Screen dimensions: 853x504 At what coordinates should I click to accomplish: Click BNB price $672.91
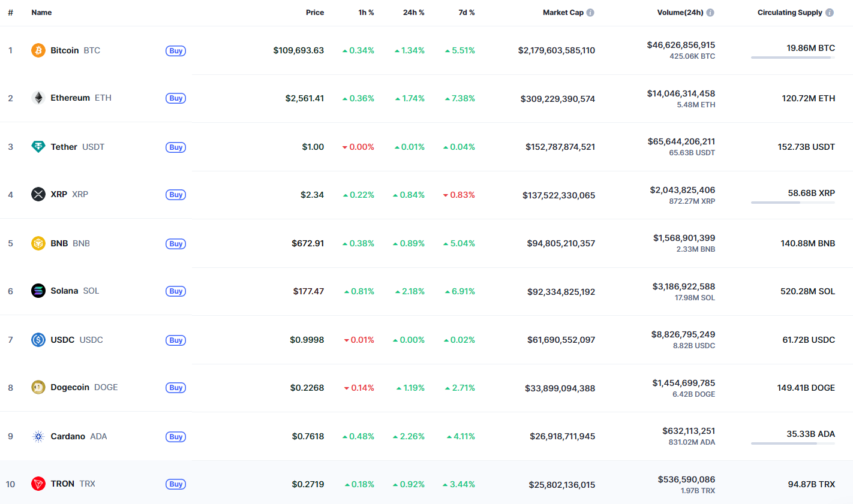tap(308, 243)
